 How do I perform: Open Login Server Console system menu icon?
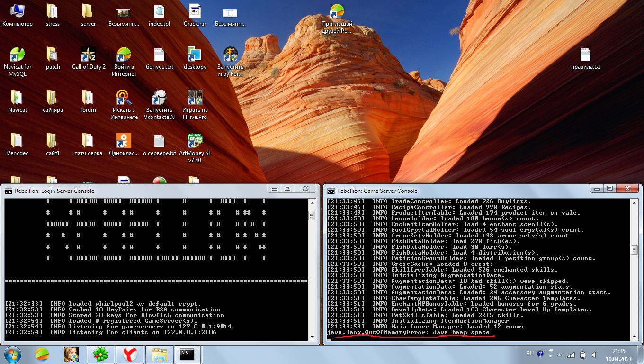pos(9,191)
